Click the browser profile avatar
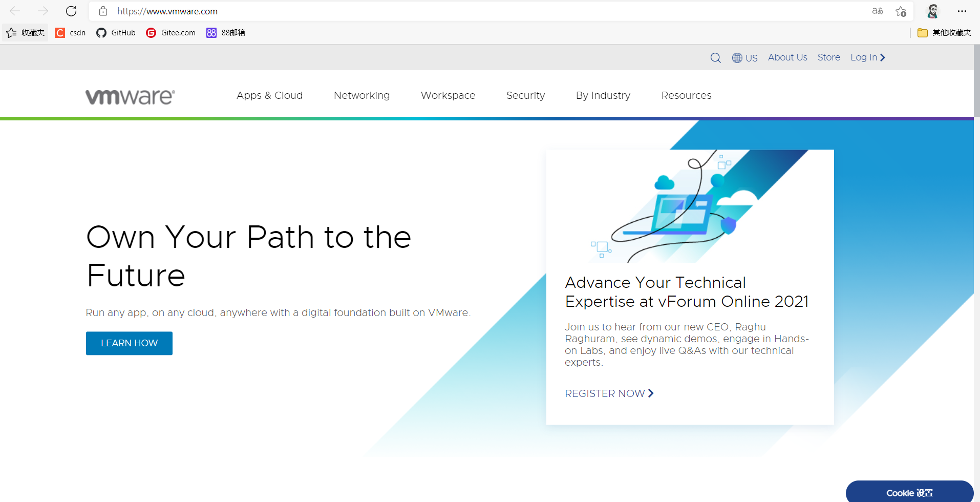The image size is (980, 502). 932,11
